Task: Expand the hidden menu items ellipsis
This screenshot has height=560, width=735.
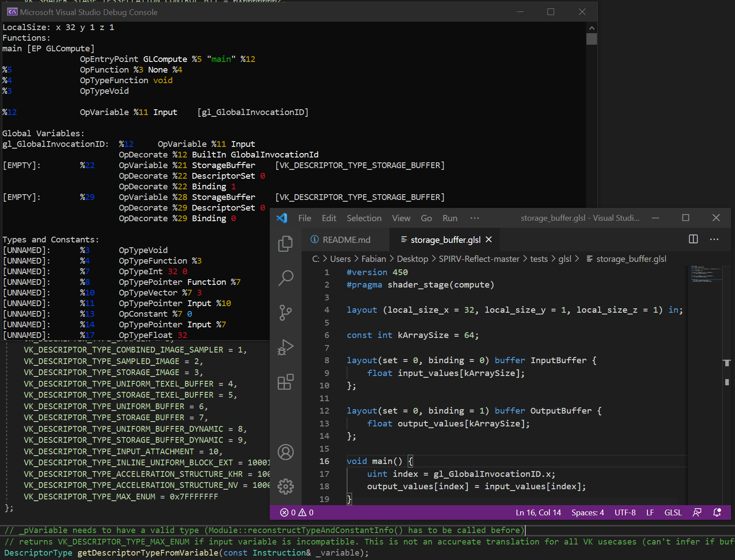Action: (475, 218)
